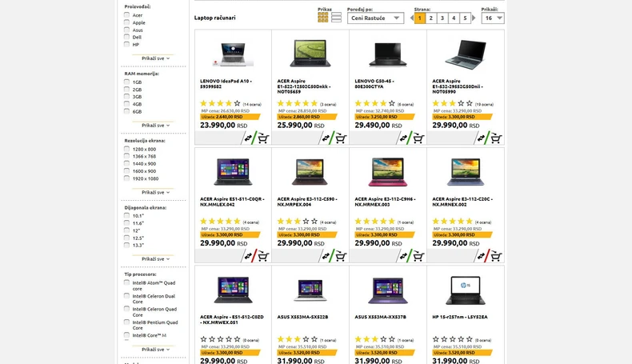
Task: Switch to list view display
Action: (x=336, y=18)
